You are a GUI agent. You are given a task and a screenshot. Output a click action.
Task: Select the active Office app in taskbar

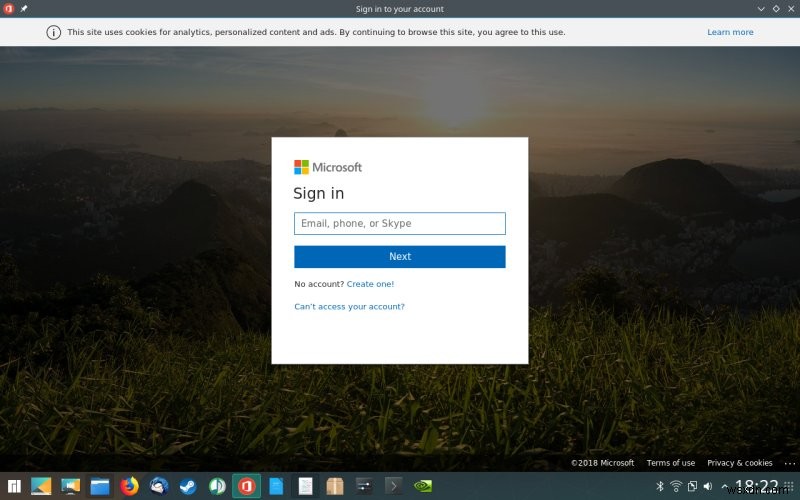click(x=247, y=486)
